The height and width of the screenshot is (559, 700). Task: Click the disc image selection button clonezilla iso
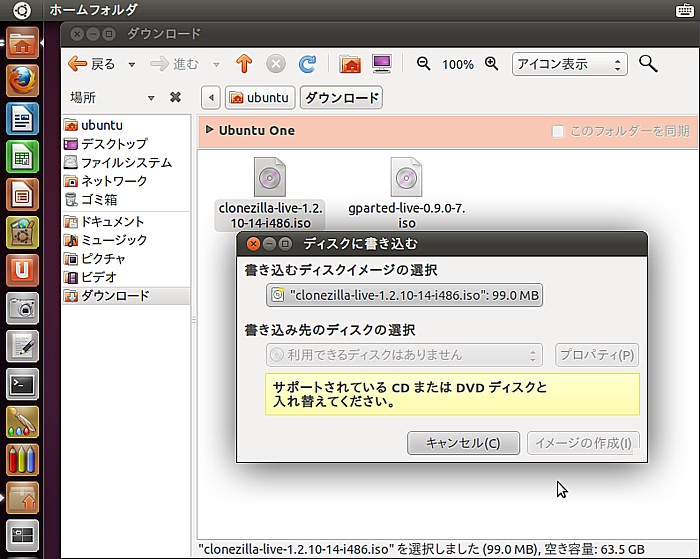point(404,295)
